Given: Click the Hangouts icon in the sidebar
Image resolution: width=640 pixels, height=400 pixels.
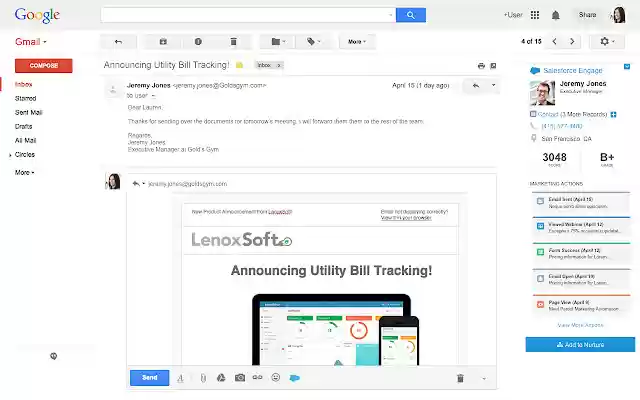Looking at the screenshot, I should pos(53,356).
